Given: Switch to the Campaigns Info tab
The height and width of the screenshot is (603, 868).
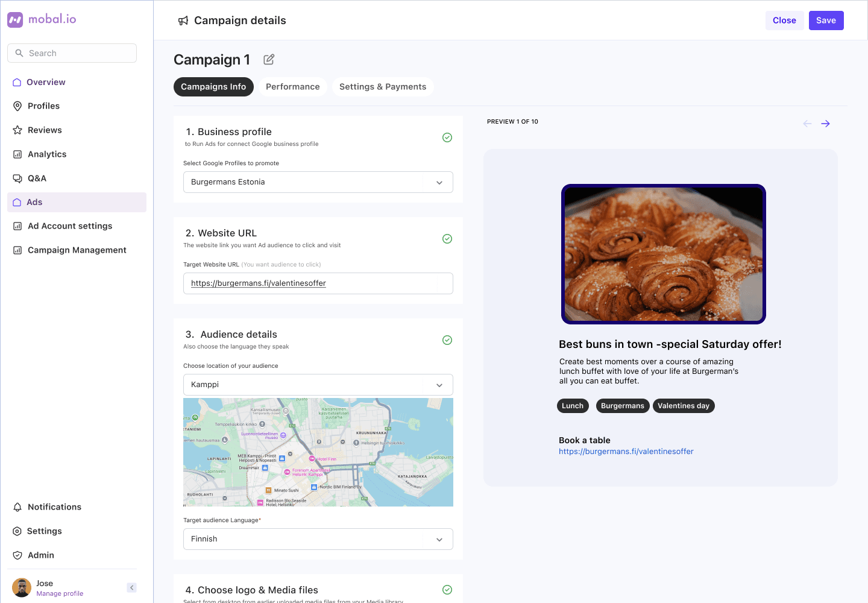Looking at the screenshot, I should click(213, 87).
